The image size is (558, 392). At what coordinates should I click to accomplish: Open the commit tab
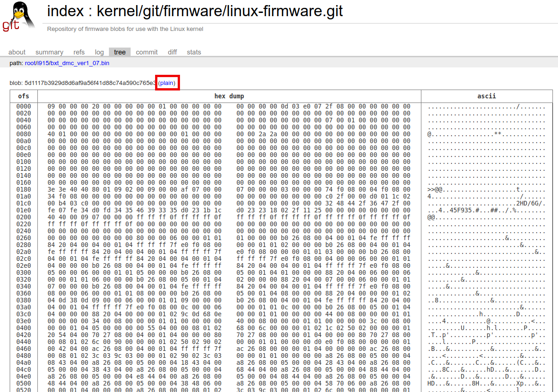tap(147, 52)
